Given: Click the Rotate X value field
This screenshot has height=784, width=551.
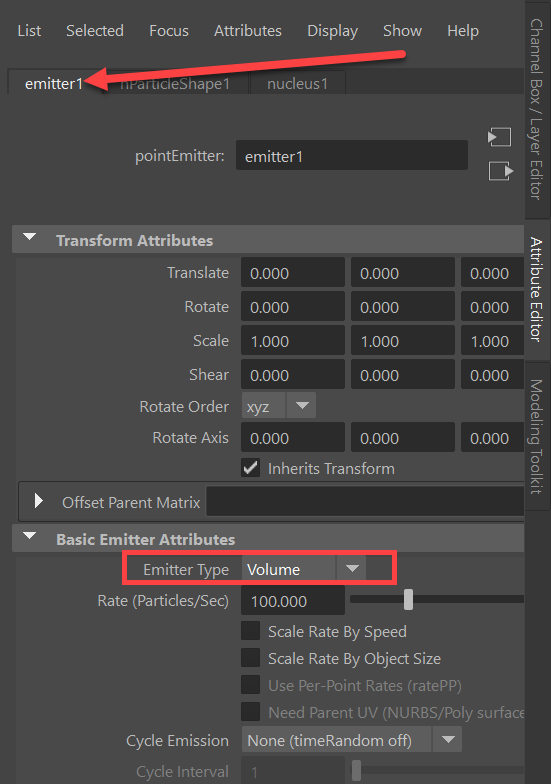Looking at the screenshot, I should coord(293,306).
